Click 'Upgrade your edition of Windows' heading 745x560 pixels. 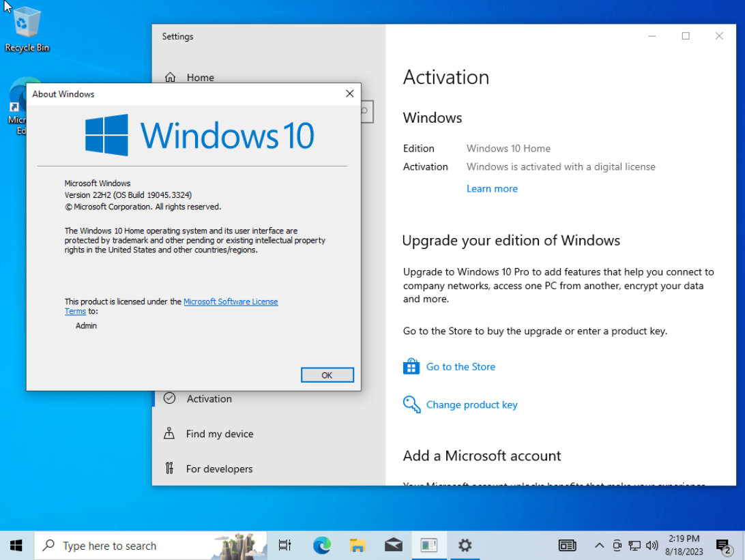coord(511,240)
